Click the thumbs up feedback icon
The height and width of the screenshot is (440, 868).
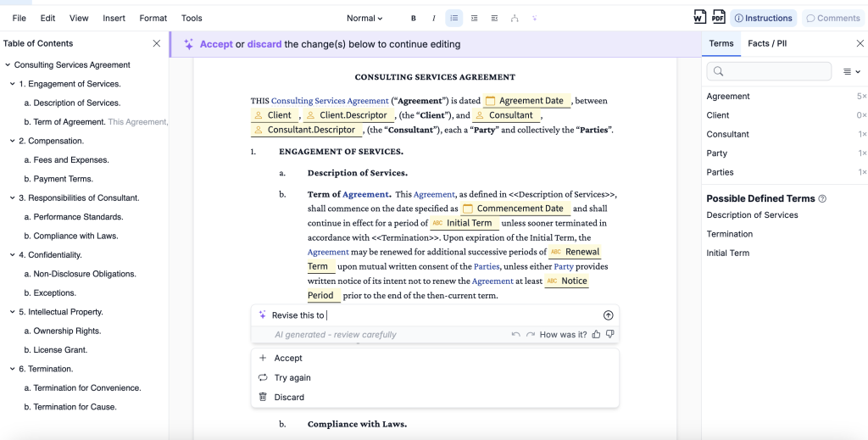[x=597, y=335]
